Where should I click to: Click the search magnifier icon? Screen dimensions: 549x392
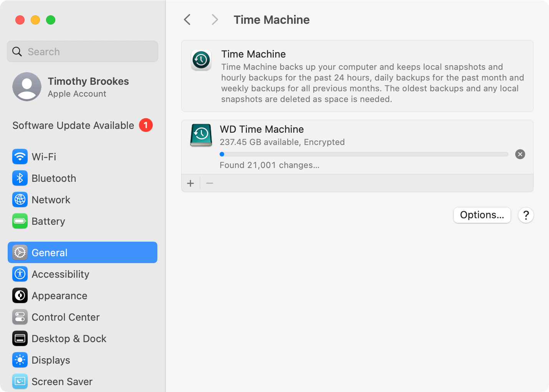(17, 51)
